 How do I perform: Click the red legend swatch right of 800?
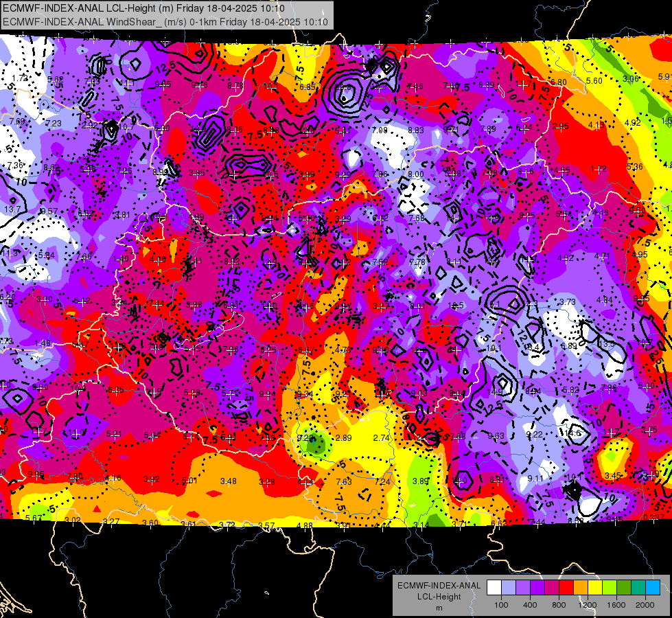click(566, 588)
